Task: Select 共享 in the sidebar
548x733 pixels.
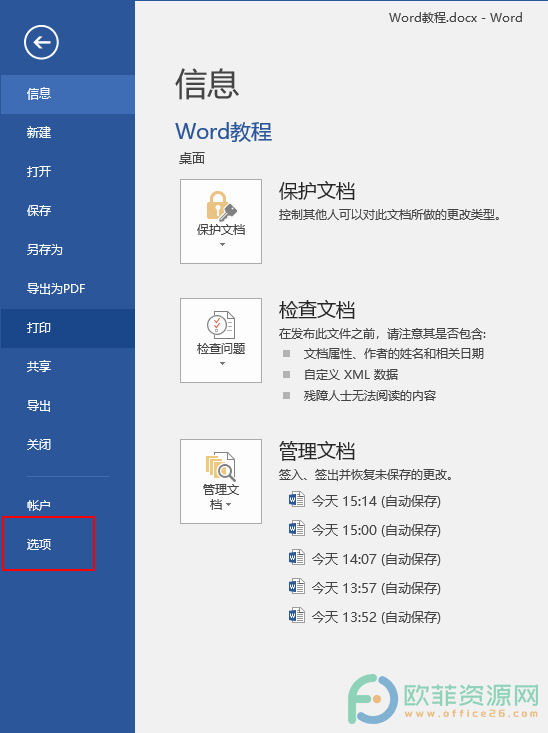Action: point(68,366)
